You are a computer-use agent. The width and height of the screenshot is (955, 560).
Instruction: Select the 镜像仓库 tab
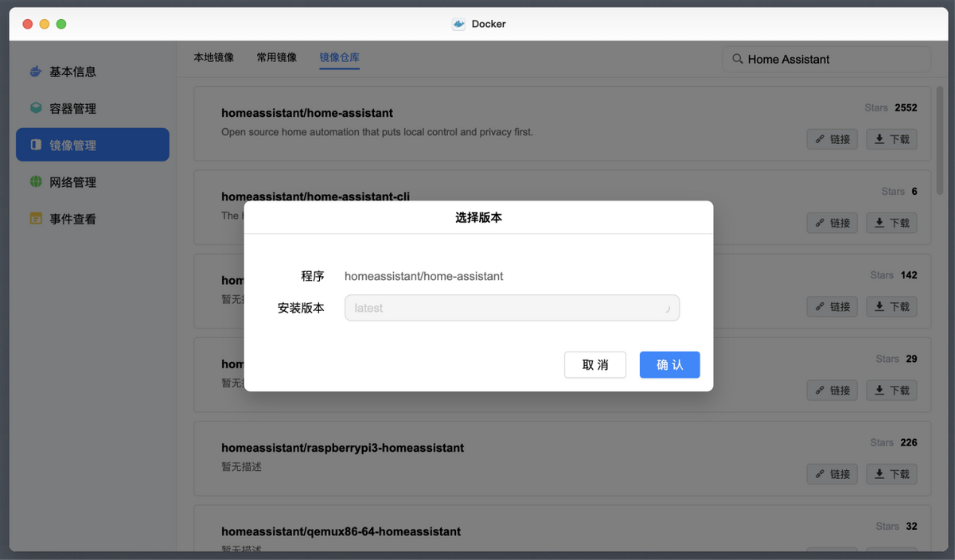(x=340, y=58)
